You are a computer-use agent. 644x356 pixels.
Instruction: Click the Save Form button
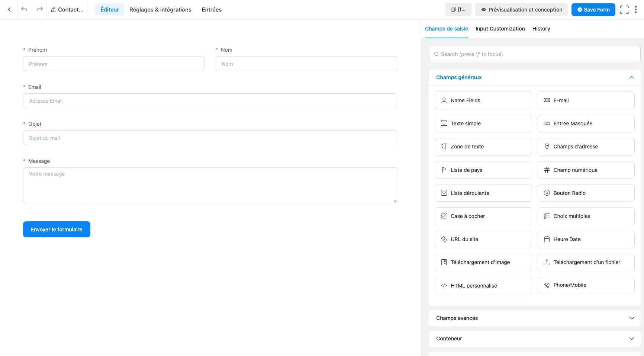[x=593, y=9]
